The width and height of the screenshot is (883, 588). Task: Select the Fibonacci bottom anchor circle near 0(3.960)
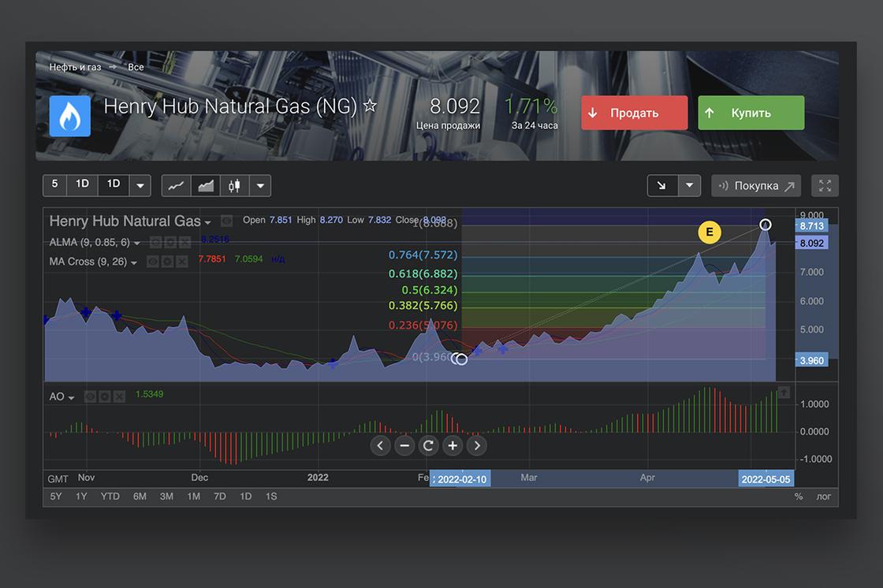461,359
